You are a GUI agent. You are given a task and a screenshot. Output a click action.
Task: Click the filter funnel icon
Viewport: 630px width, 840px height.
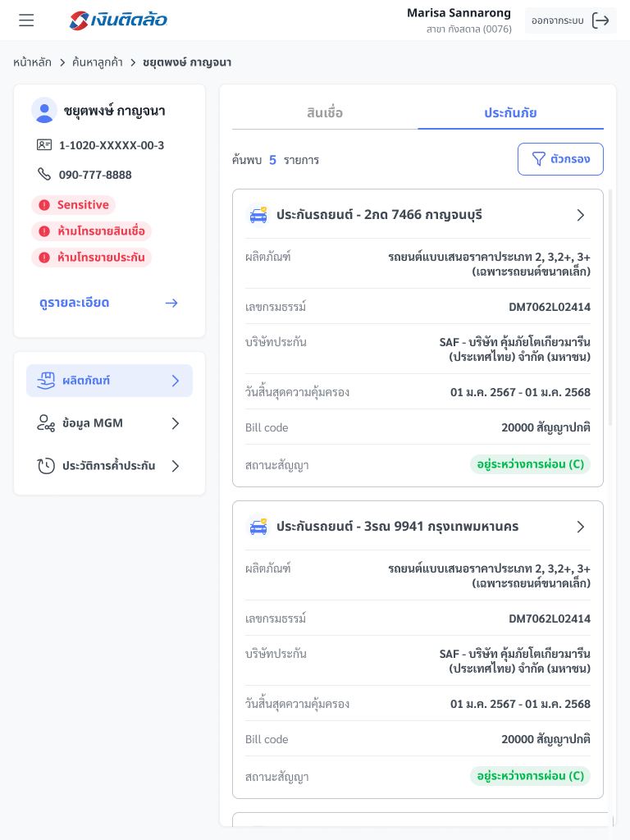pos(539,159)
